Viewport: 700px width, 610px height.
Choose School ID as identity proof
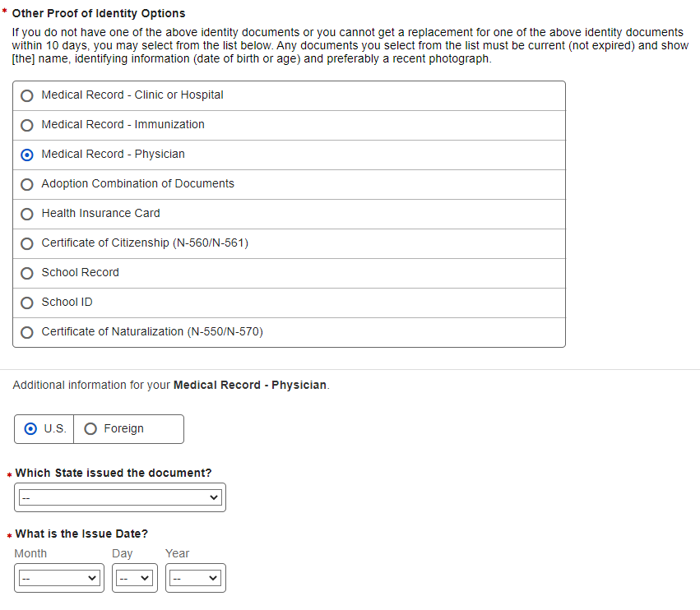click(27, 303)
